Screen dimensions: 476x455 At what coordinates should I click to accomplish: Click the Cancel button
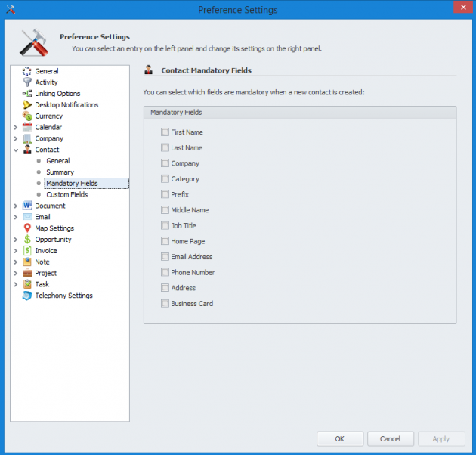[x=390, y=438]
